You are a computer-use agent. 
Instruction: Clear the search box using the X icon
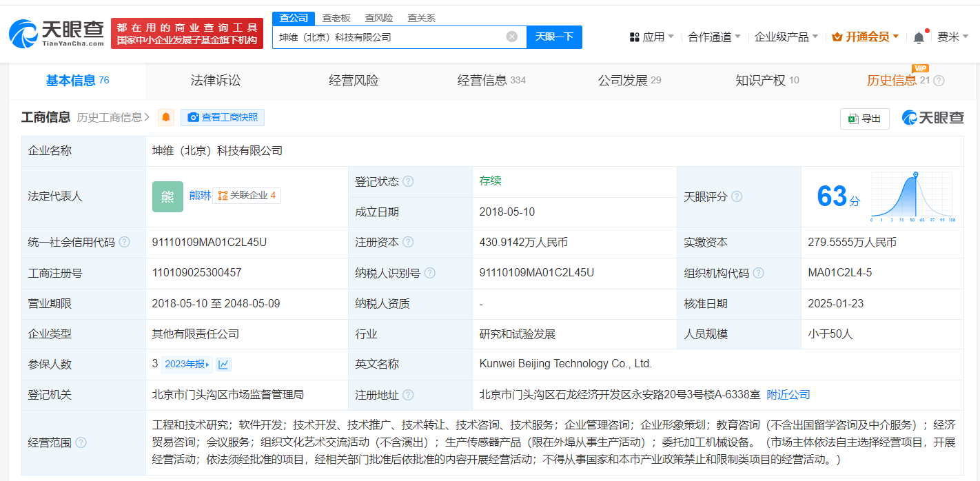click(x=512, y=37)
